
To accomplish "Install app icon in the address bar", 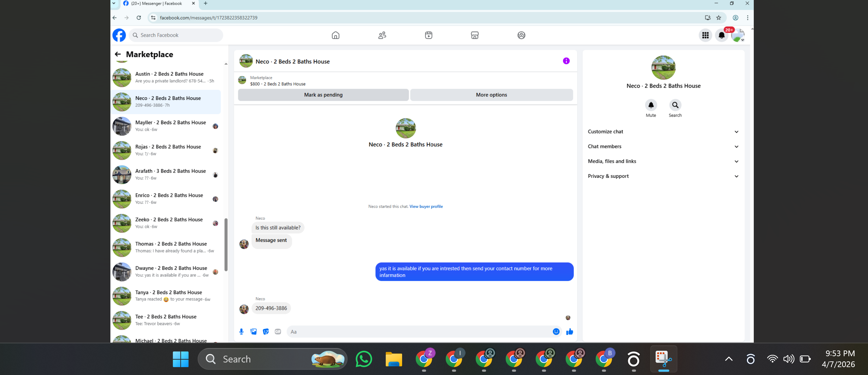I will 708,17.
